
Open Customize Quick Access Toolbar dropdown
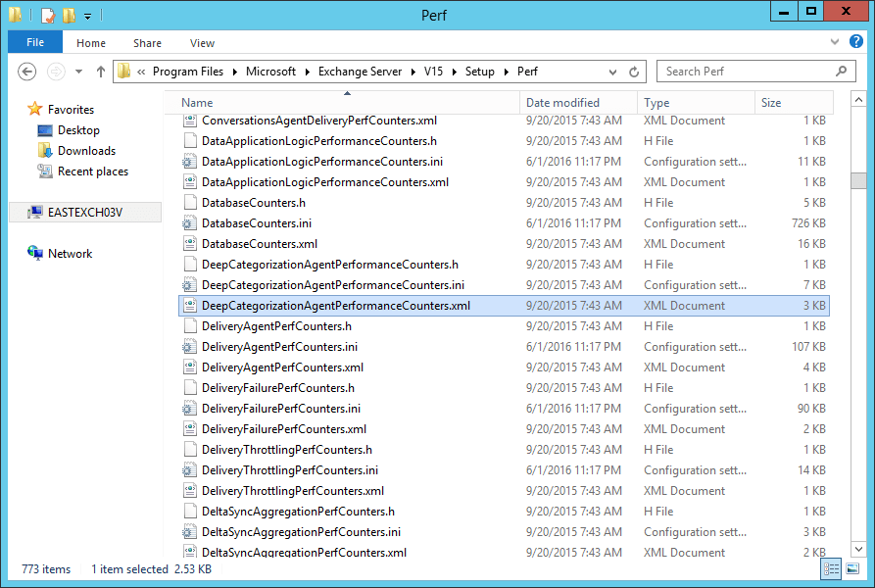pos(87,17)
